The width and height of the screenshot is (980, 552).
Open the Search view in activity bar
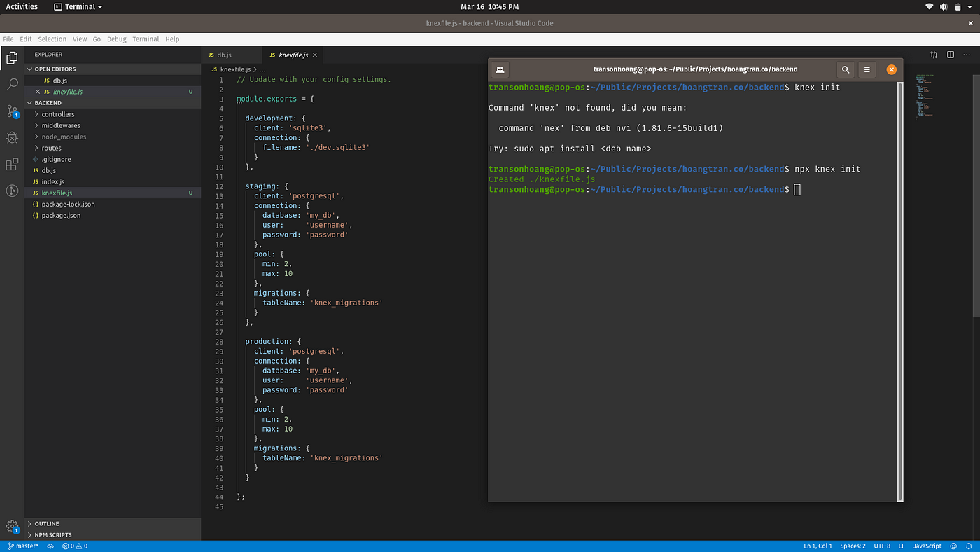coord(12,84)
